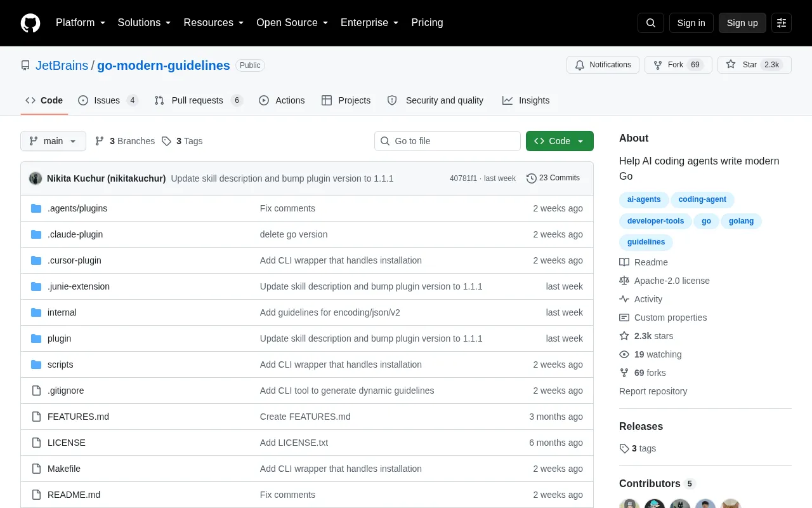Click the scale icon beside Apache-2.0 license
Image resolution: width=812 pixels, height=508 pixels.
(x=624, y=281)
